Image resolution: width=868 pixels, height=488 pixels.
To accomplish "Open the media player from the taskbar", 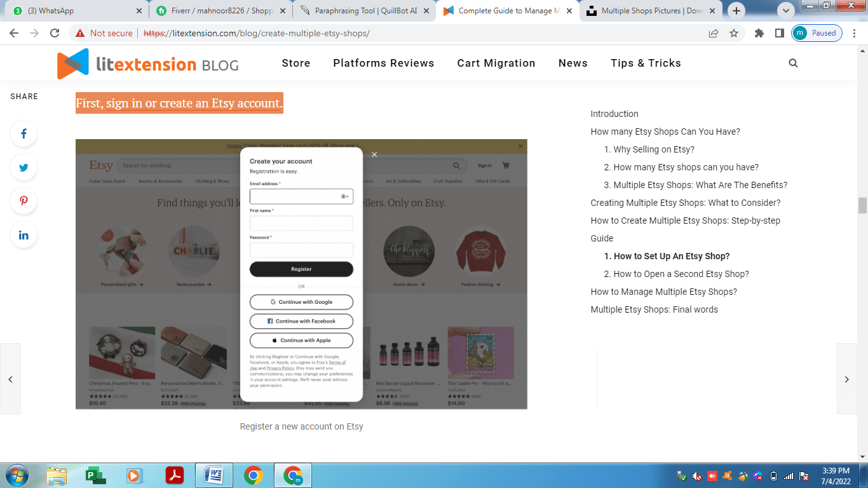I will [x=134, y=475].
